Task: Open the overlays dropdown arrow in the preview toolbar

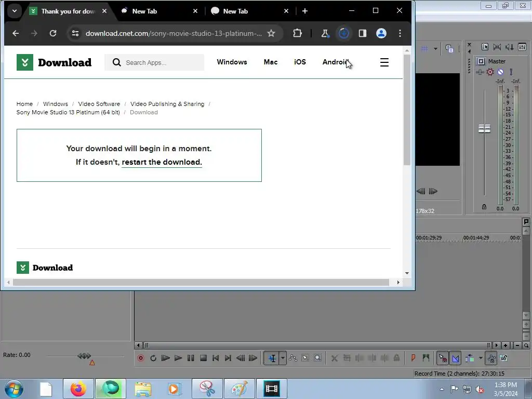Action: [x=435, y=48]
